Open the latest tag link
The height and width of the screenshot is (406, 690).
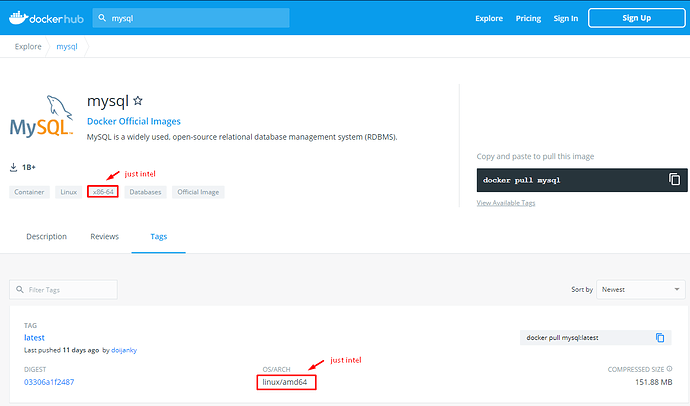coord(34,337)
